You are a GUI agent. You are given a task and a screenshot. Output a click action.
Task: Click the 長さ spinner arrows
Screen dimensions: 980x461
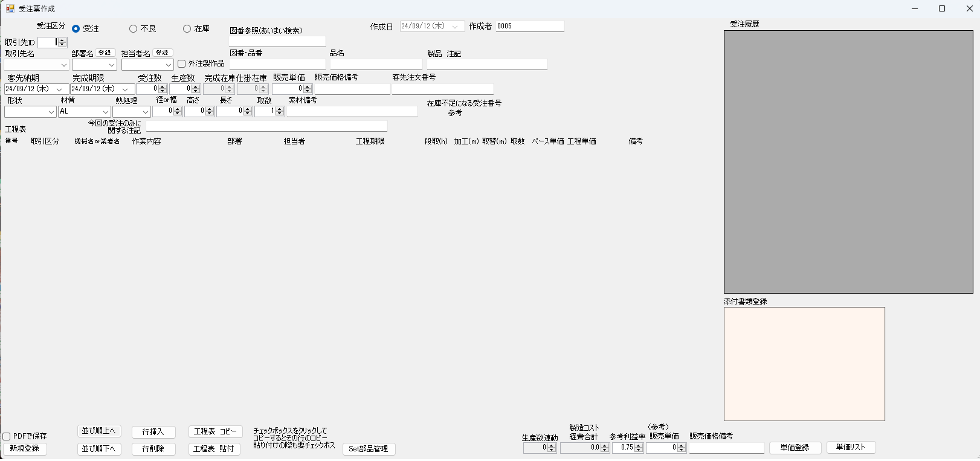click(x=247, y=111)
